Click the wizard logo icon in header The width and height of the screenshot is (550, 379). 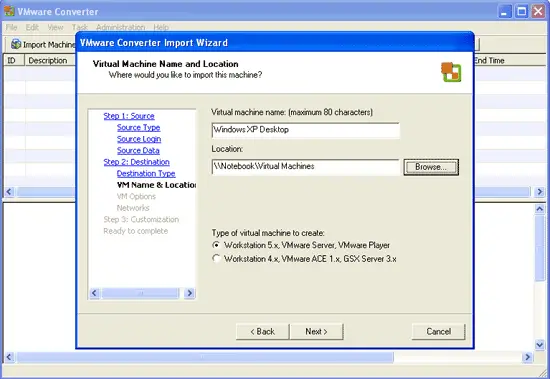[x=451, y=72]
